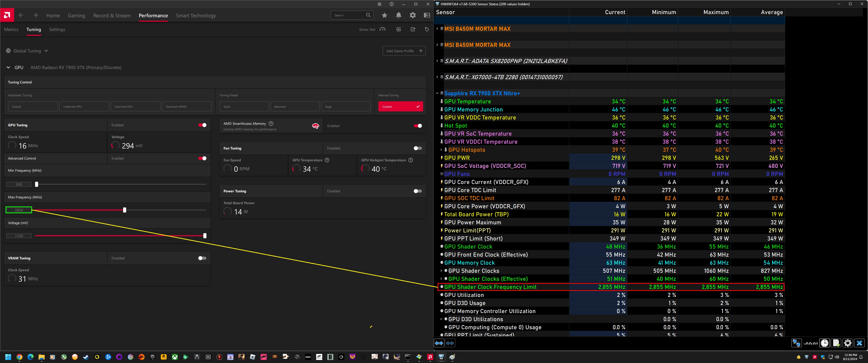Image resolution: width=868 pixels, height=363 pixels.
Task: Open favorites star icon
Action: (385, 15)
